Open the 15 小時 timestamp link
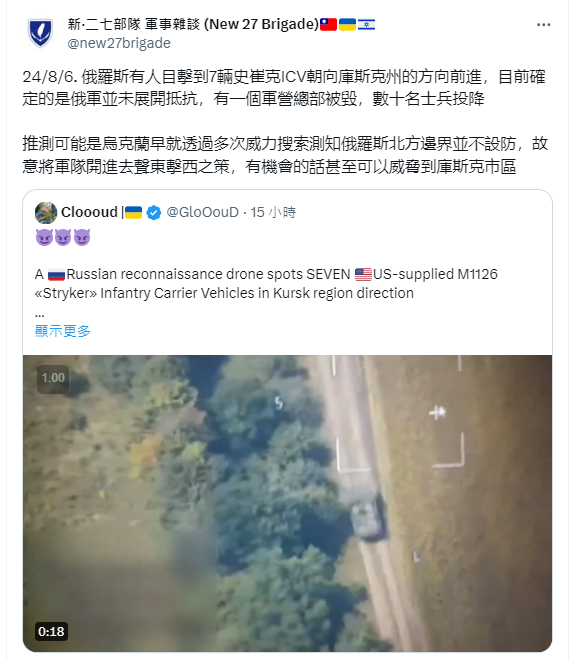This screenshot has height=661, width=579. coord(273,212)
